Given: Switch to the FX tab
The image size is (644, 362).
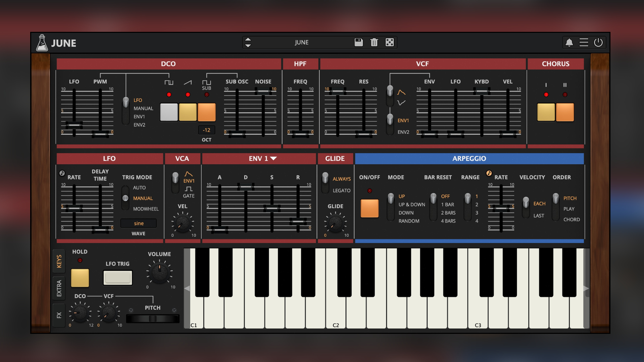Looking at the screenshot, I should click(x=59, y=315).
